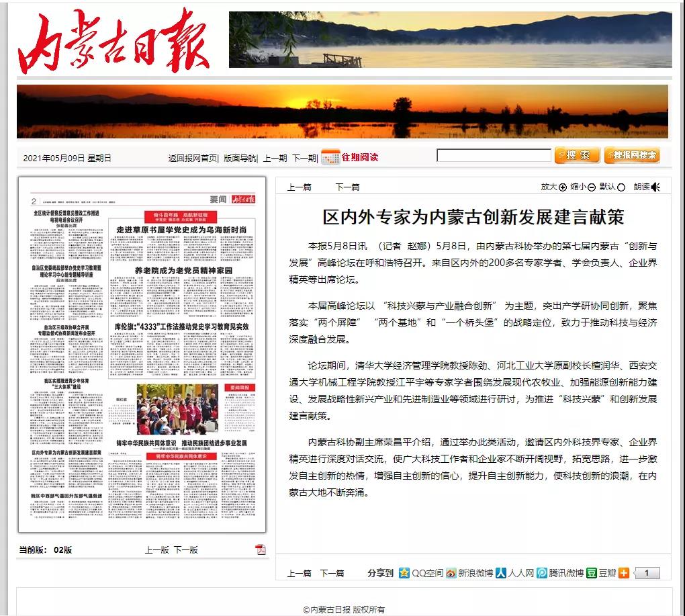This screenshot has width=685, height=616.
Task: Open more share options with the plus icon
Action: pyautogui.click(x=623, y=573)
